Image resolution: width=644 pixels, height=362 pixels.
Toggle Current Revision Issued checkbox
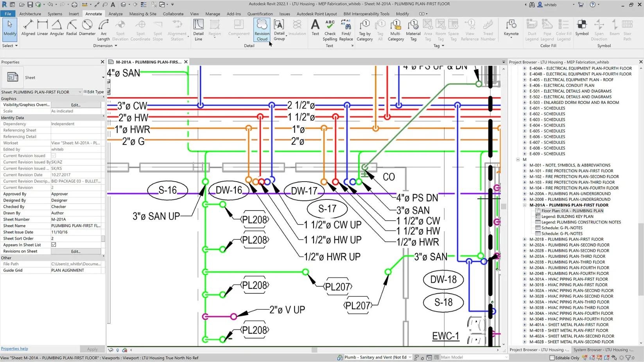point(53,155)
